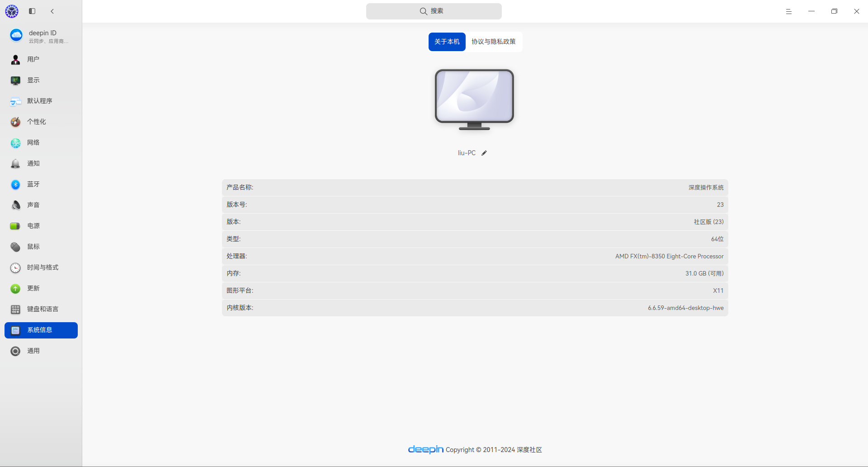Open the hamburger main menu
Viewport: 868px width, 467px height.
[x=789, y=11]
